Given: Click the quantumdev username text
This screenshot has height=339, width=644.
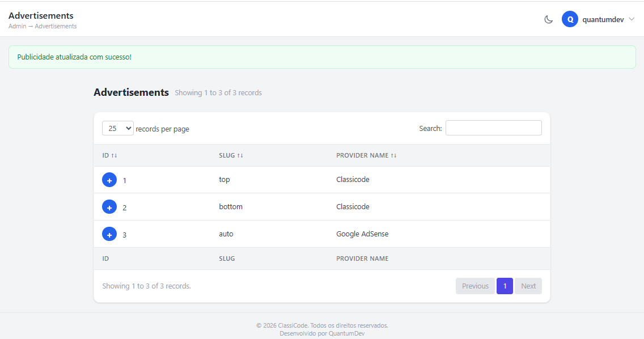Looking at the screenshot, I should (x=603, y=19).
